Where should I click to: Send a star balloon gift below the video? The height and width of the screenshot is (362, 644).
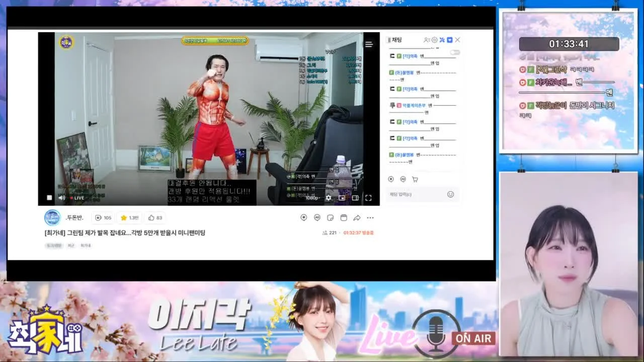[x=303, y=218]
